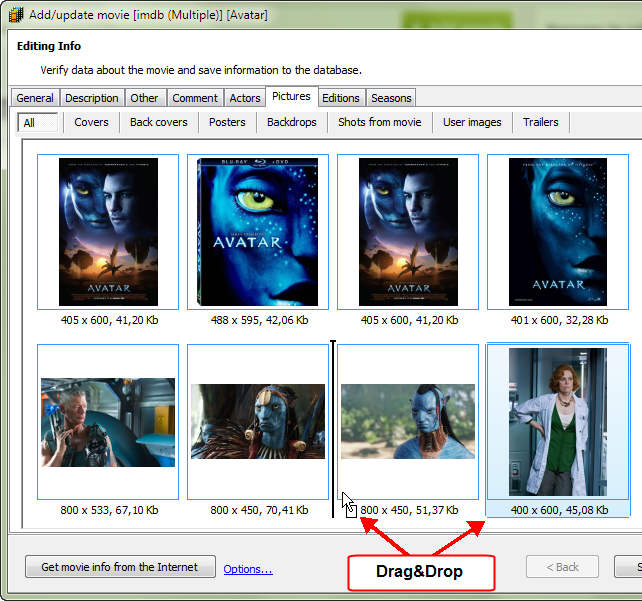Show only Posters
The width and height of the screenshot is (642, 601).
point(227,122)
